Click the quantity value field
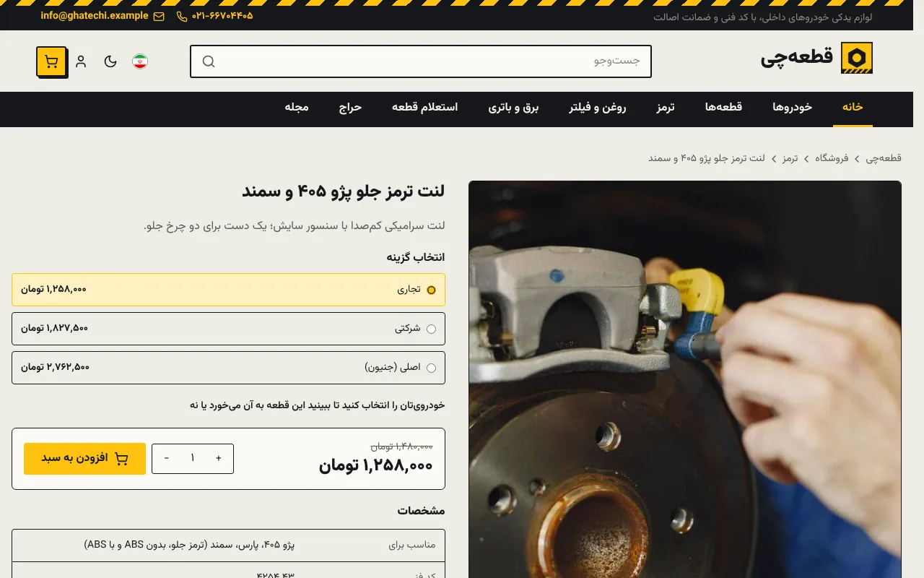The image size is (924, 578). pyautogui.click(x=193, y=459)
